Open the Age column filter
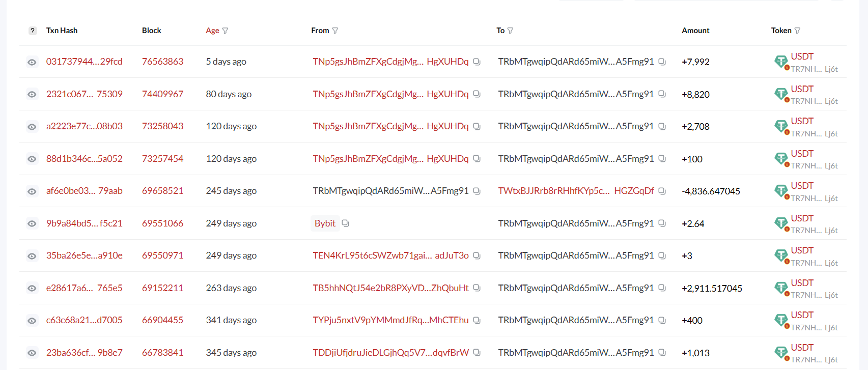Viewport: 868px width, 370px height. [225, 31]
